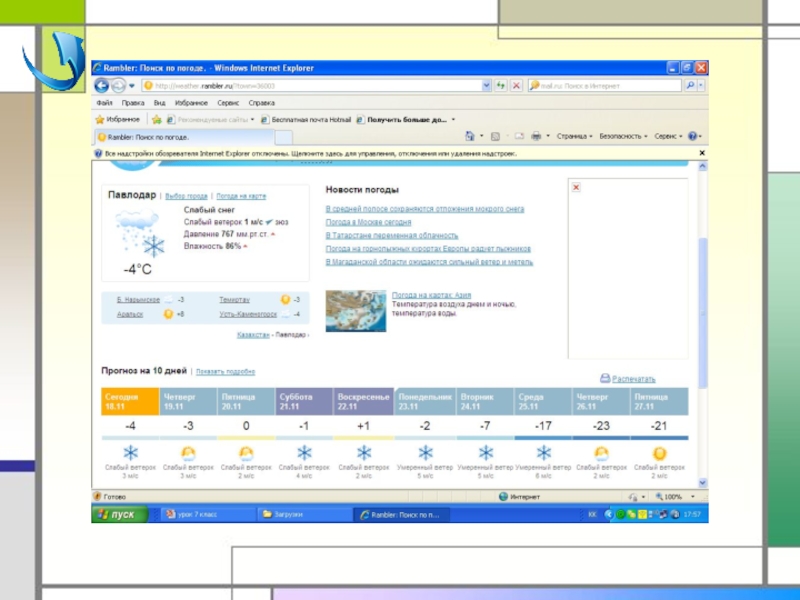The image size is (800, 600).
Task: Click the page scrollbar down arrow
Action: (x=703, y=483)
